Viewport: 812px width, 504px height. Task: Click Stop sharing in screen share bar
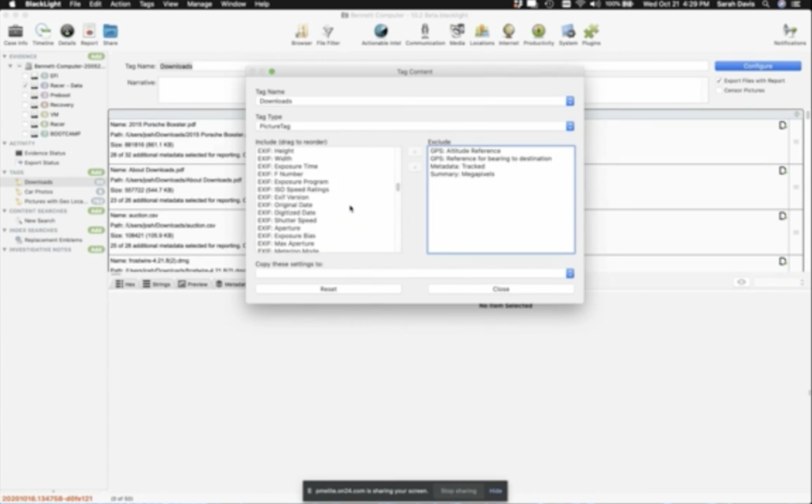(x=458, y=491)
